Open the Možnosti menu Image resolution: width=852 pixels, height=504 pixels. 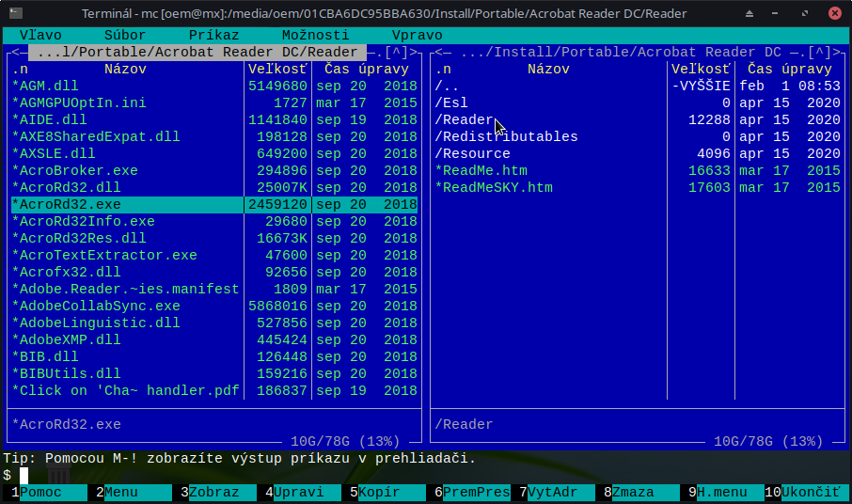coord(315,36)
